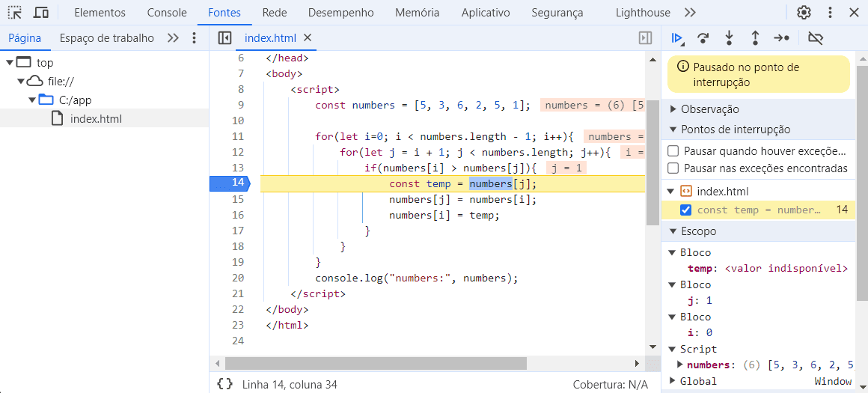The height and width of the screenshot is (393, 868).
Task: Expand the numbers array in Script scope
Action: (x=680, y=365)
